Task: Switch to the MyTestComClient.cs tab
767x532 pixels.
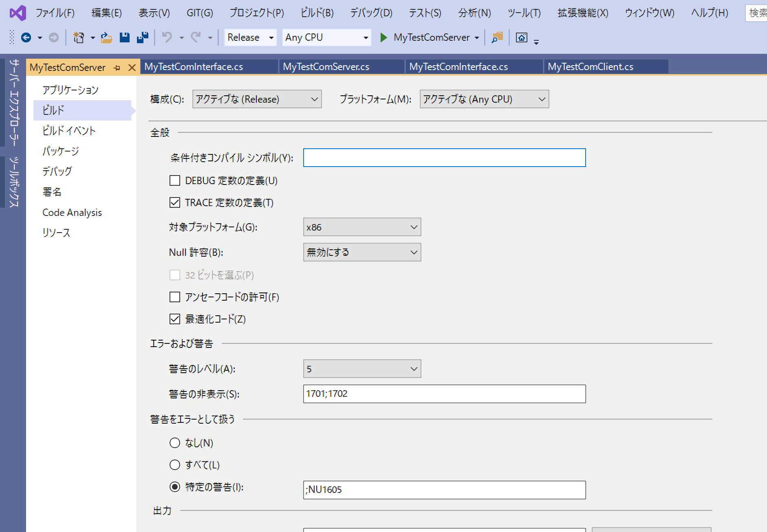Action: pyautogui.click(x=590, y=67)
